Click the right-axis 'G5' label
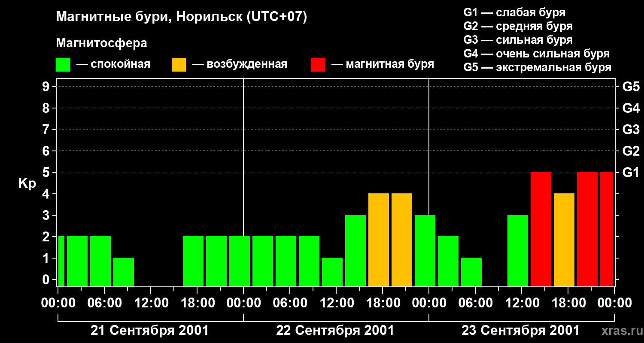Viewport: 644px width, 343px height. (x=631, y=87)
